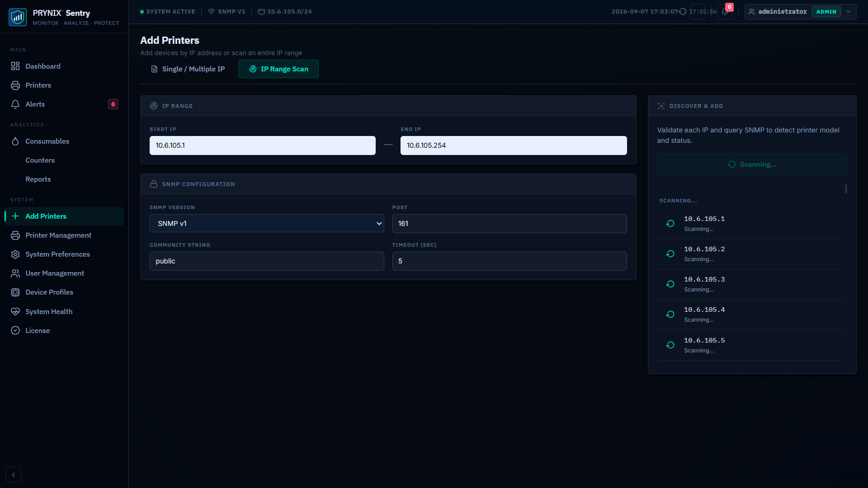
Task: Go to Dashboard in the sidebar
Action: point(64,66)
